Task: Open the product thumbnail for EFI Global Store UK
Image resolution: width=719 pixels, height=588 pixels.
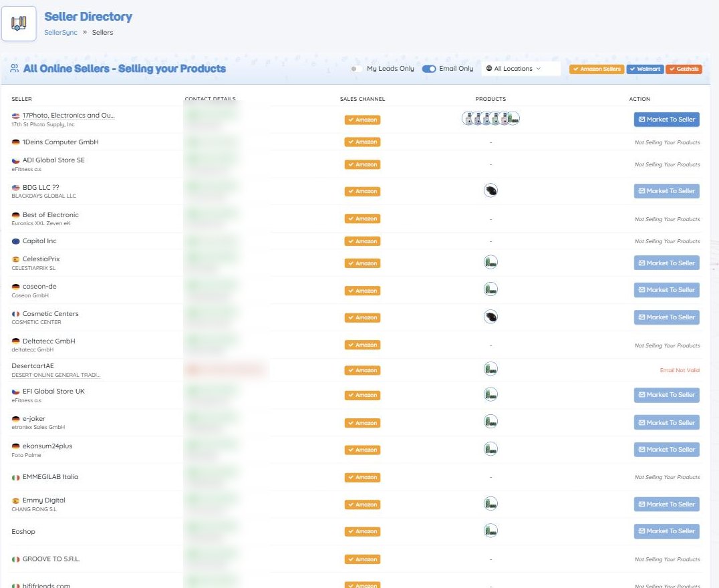Action: coord(490,394)
